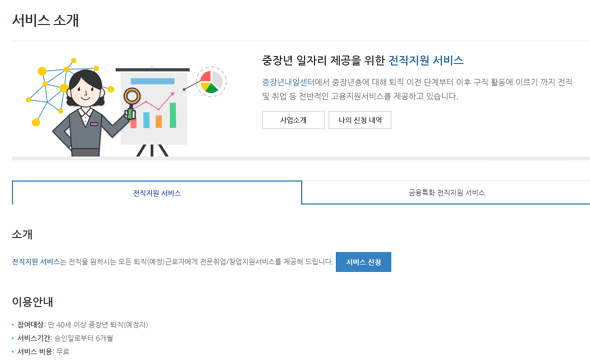The width and height of the screenshot is (590, 362).
Task: Click the 전직지원 서비스 link in 소개 paragraph
Action: coord(36,262)
